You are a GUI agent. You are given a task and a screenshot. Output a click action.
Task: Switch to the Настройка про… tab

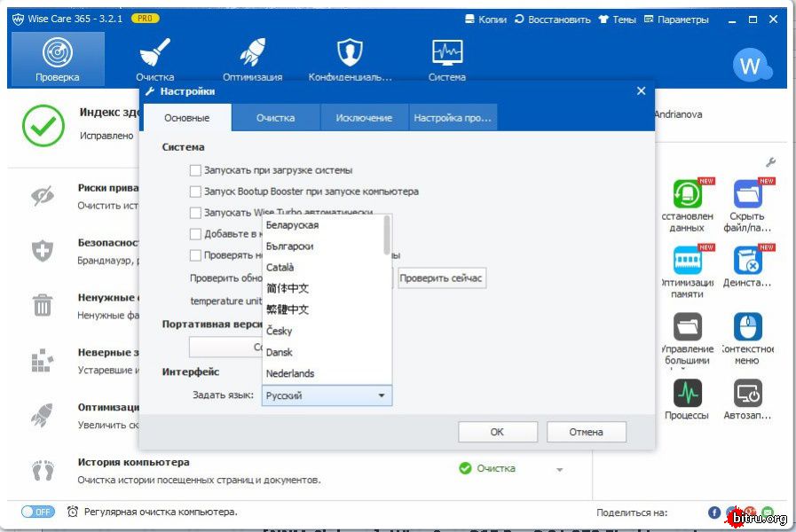(x=453, y=118)
